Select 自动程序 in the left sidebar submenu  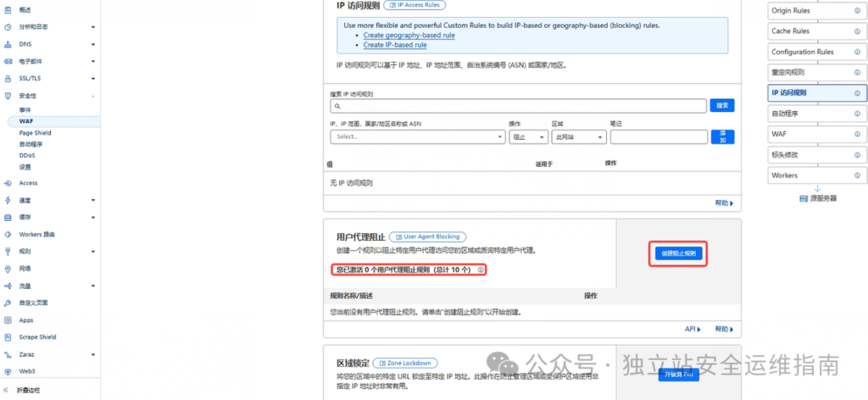tap(31, 144)
